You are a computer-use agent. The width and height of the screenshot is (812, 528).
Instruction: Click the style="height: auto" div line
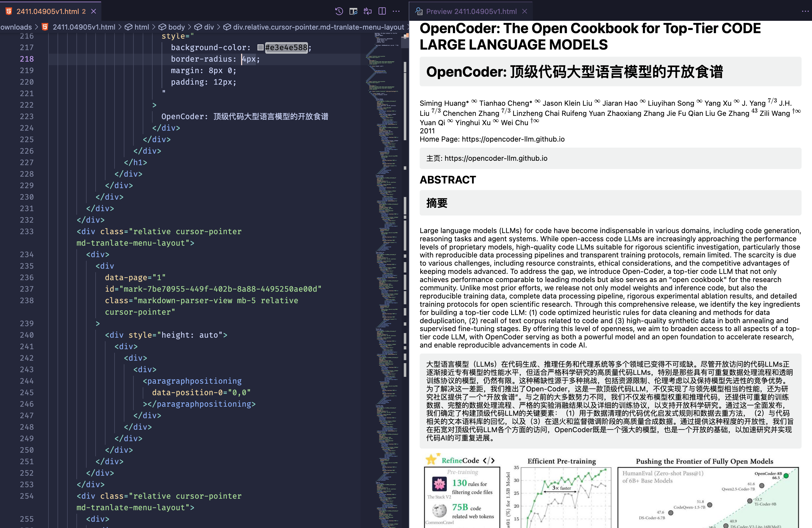(166, 335)
